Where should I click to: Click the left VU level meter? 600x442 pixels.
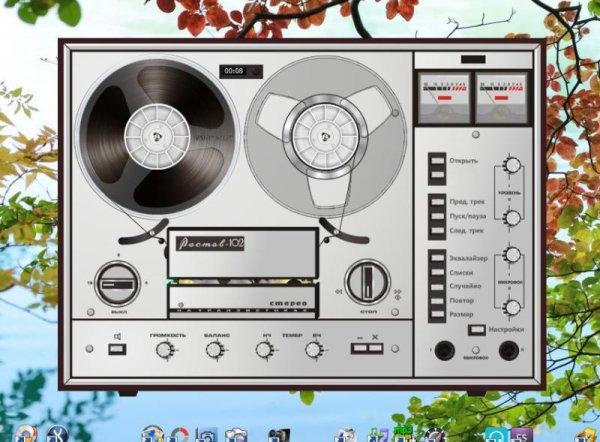coord(444,98)
